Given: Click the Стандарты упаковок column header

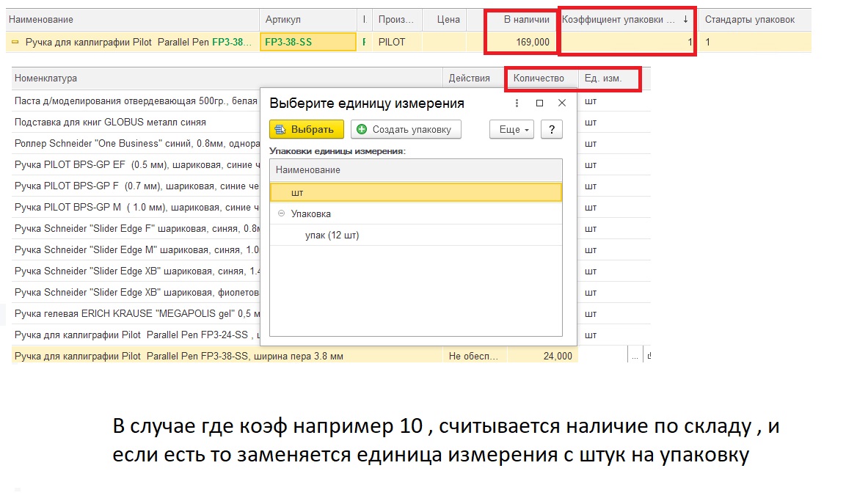Looking at the screenshot, I should [749, 20].
